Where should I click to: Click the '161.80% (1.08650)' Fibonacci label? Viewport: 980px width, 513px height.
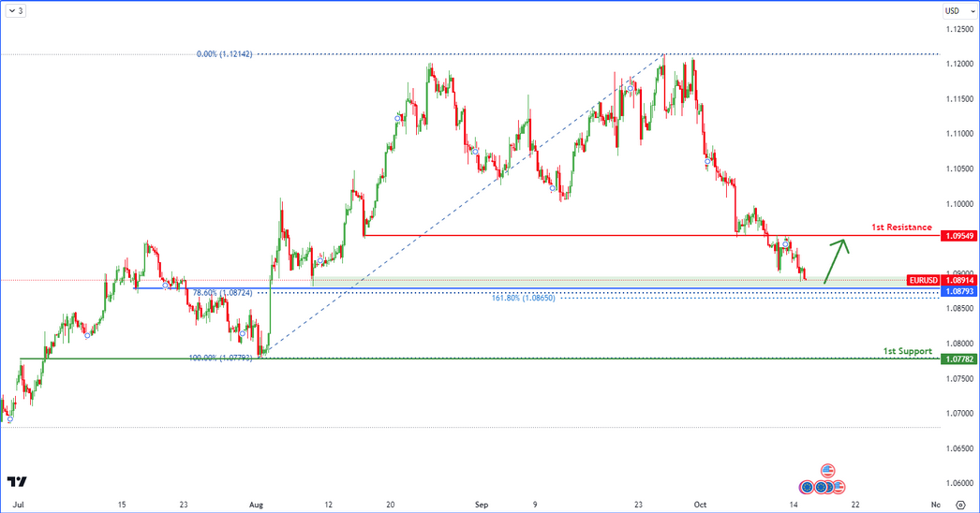tap(523, 298)
